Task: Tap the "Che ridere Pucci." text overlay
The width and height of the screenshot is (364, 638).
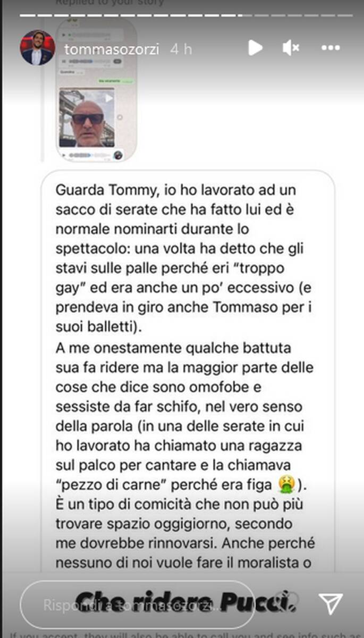Action: [x=184, y=601]
